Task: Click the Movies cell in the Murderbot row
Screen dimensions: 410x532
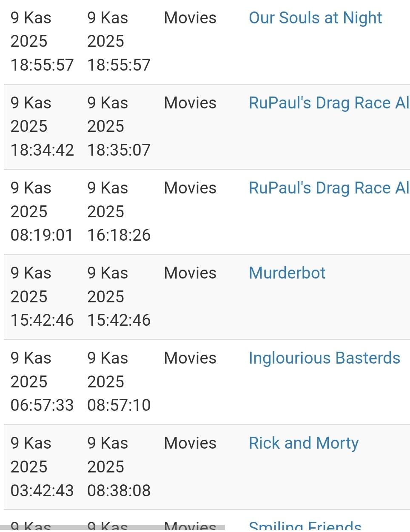Action: (190, 273)
